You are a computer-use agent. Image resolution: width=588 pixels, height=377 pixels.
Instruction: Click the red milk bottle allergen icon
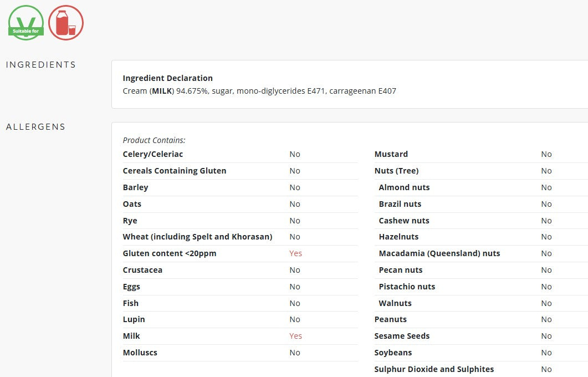(x=66, y=23)
